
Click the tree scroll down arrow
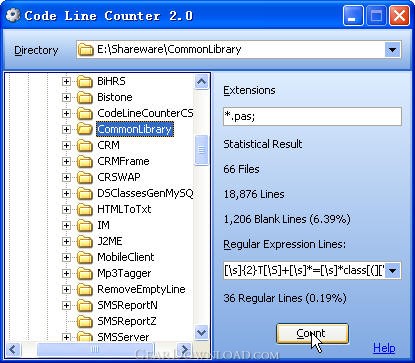tap(202, 332)
